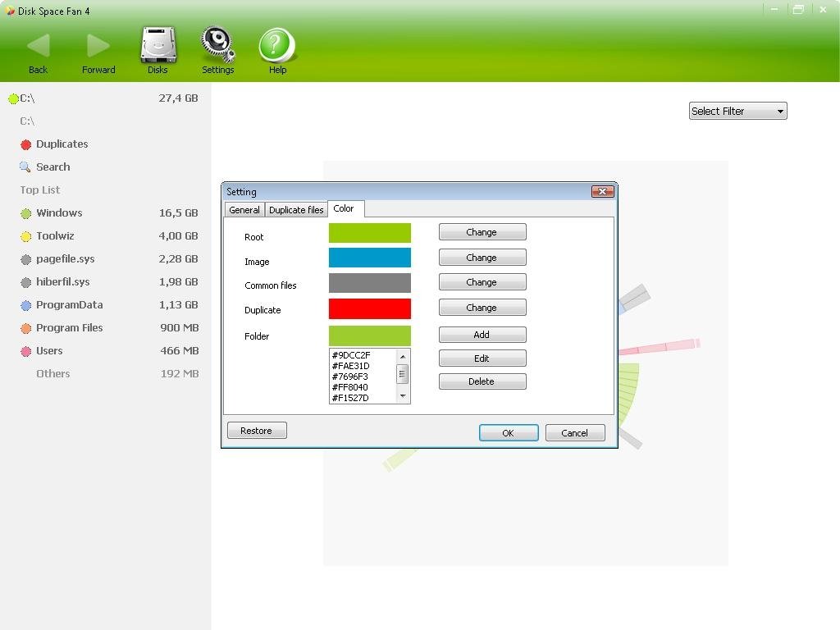This screenshot has width=840, height=630.
Task: Click the Forward arrow icon
Action: 98,46
